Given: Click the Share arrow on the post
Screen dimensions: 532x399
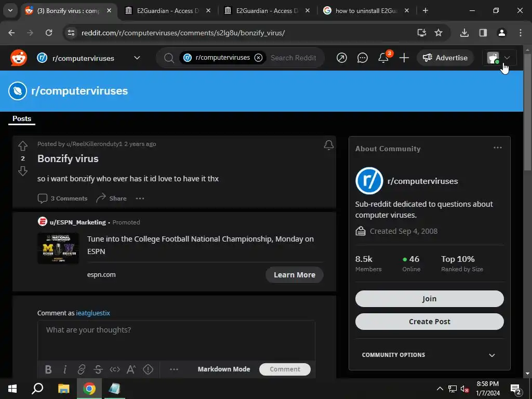Looking at the screenshot, I should [x=111, y=198].
